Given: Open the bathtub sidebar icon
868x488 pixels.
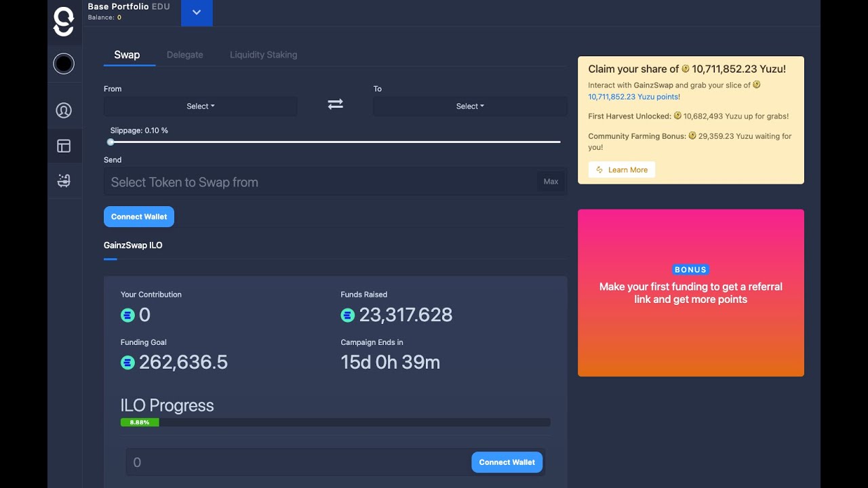Looking at the screenshot, I should pos(64,180).
